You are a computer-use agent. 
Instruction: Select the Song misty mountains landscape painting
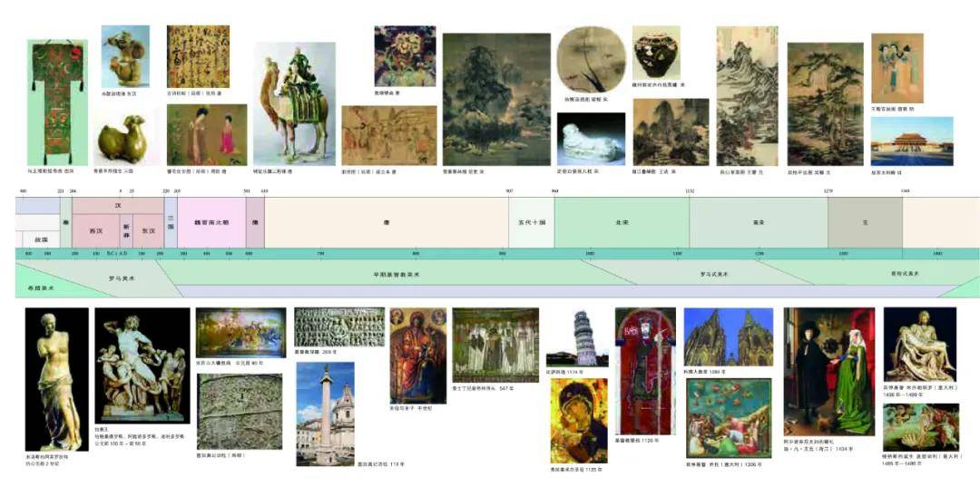pyautogui.click(x=671, y=132)
